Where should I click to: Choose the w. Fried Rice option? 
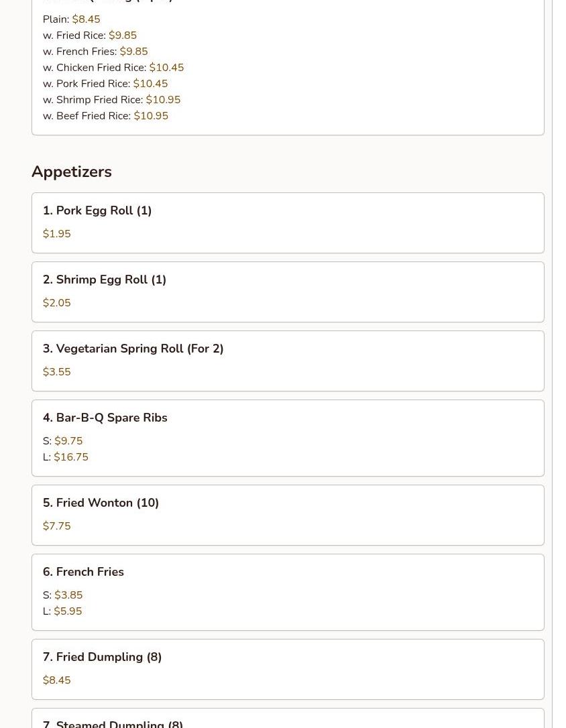click(x=90, y=36)
